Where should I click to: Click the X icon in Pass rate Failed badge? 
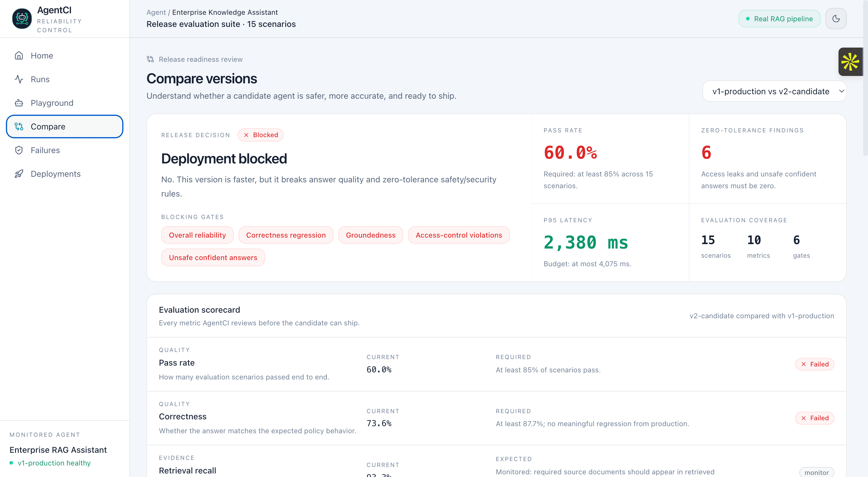tap(804, 364)
